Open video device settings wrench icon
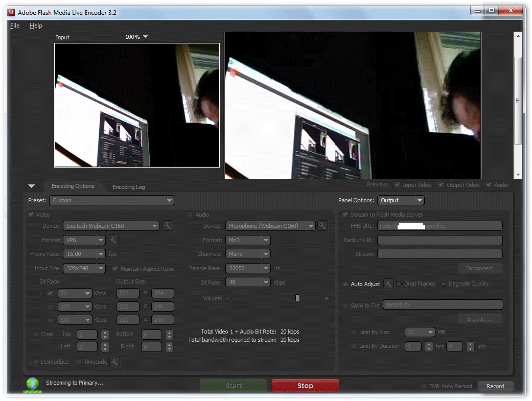 click(168, 226)
